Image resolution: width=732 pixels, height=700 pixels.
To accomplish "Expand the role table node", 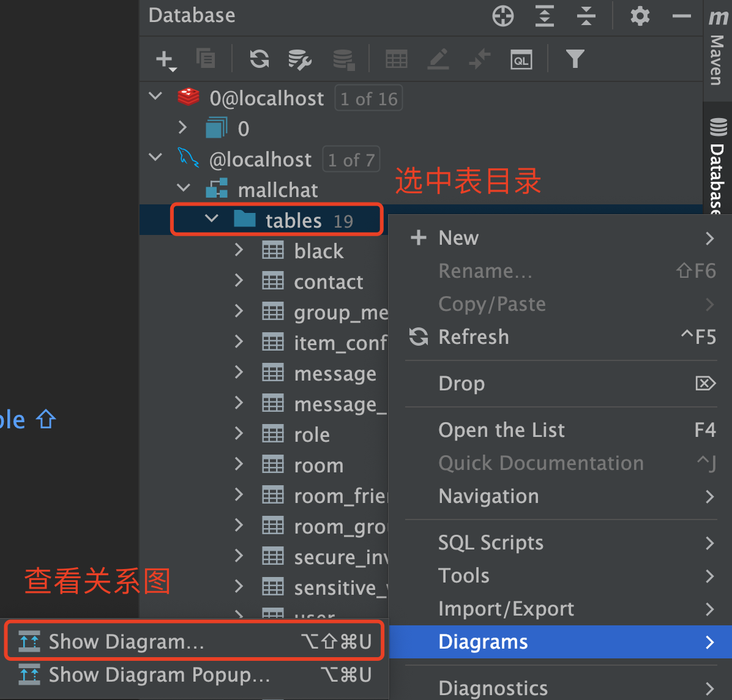I will (x=239, y=433).
